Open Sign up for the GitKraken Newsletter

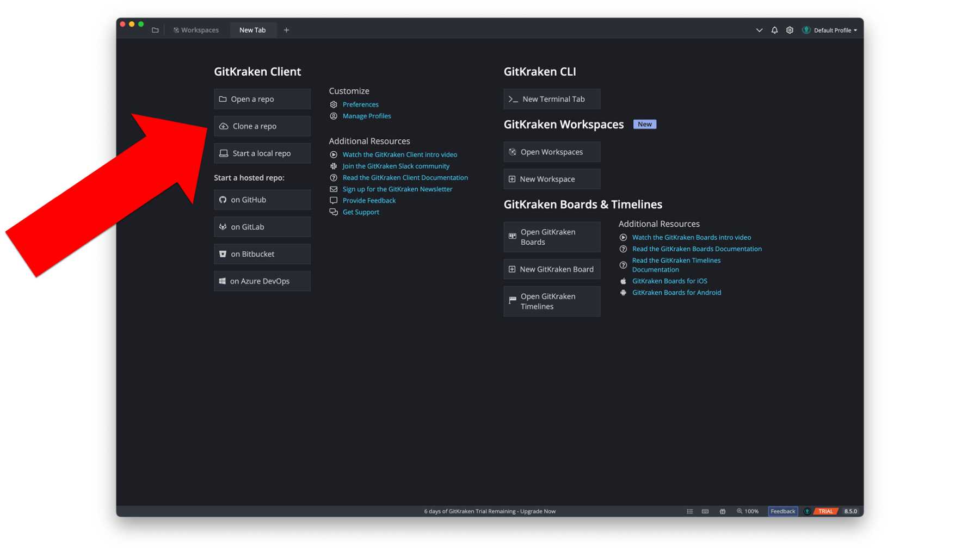(x=397, y=189)
